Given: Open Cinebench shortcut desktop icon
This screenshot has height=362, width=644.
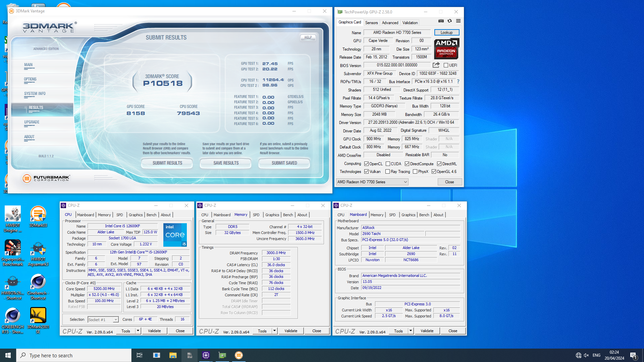Looking at the screenshot, I should point(38,287).
